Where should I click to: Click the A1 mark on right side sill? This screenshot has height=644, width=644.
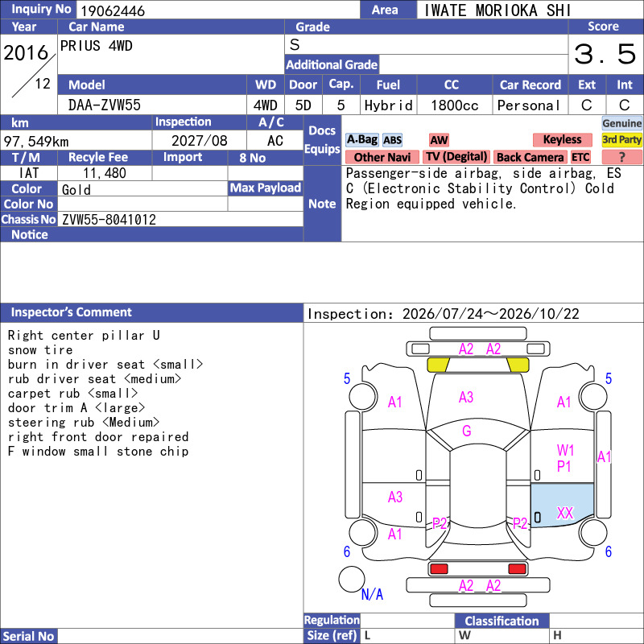click(x=605, y=456)
